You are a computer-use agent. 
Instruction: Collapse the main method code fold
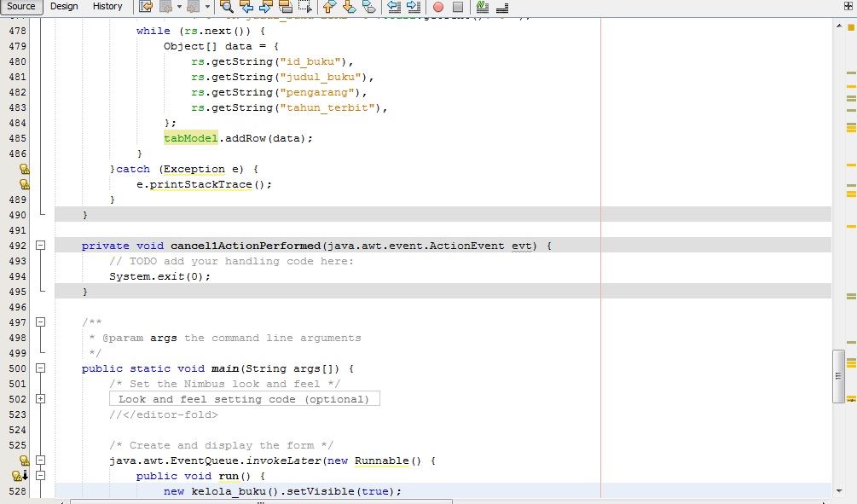click(x=40, y=368)
